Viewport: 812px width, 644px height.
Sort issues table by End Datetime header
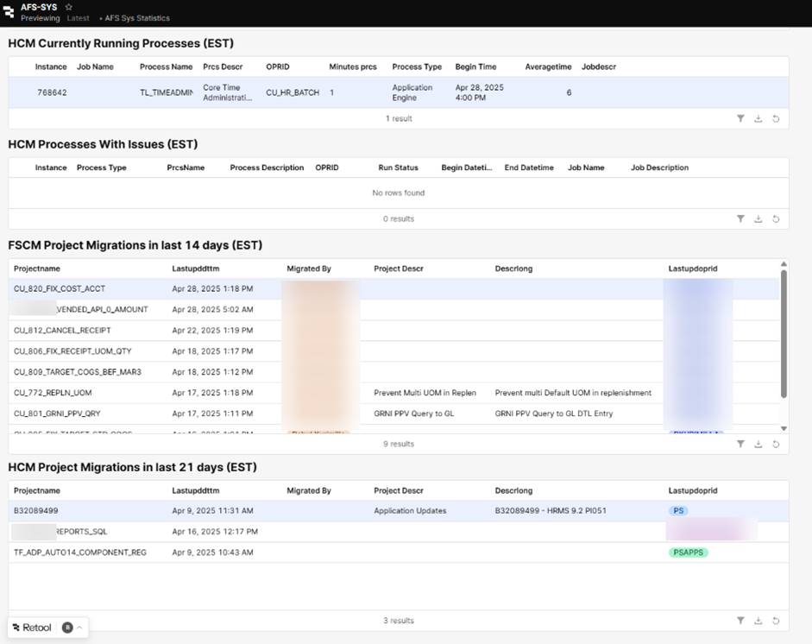[x=529, y=167]
